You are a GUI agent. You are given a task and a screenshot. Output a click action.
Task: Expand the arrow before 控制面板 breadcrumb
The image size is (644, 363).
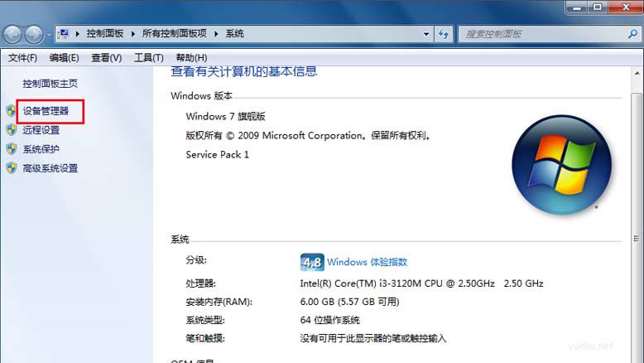(x=77, y=34)
